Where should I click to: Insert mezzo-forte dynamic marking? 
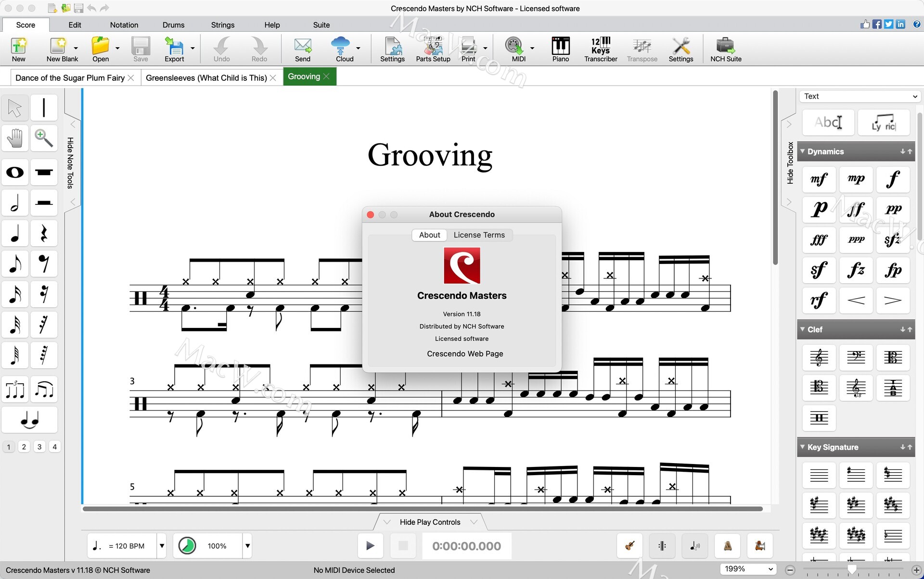[x=819, y=179]
